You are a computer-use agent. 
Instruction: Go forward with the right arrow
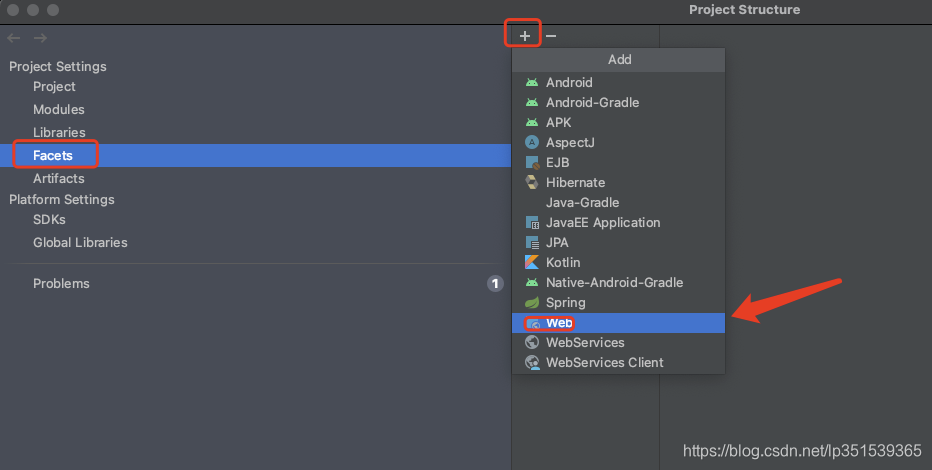(40, 38)
